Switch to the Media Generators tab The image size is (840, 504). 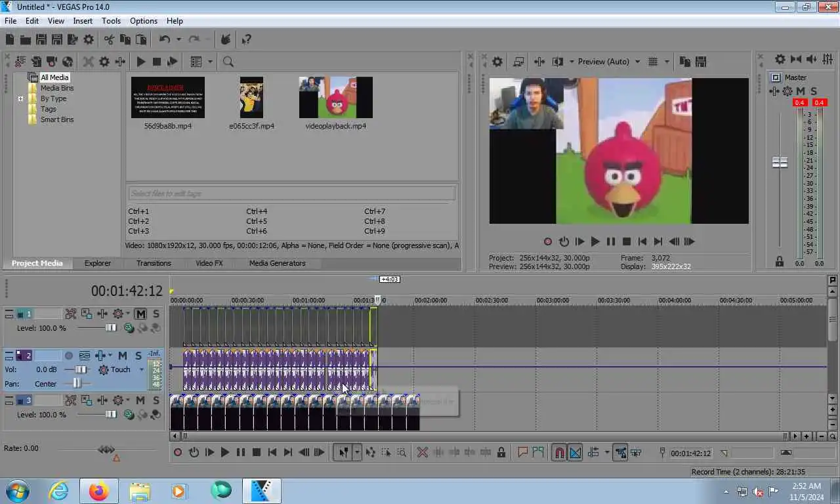point(277,263)
